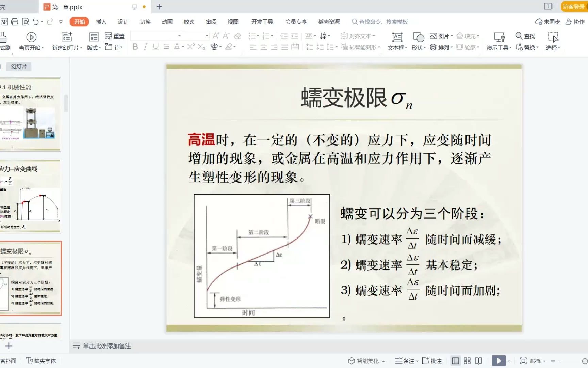Expand font color dropdown arrow

[183, 47]
